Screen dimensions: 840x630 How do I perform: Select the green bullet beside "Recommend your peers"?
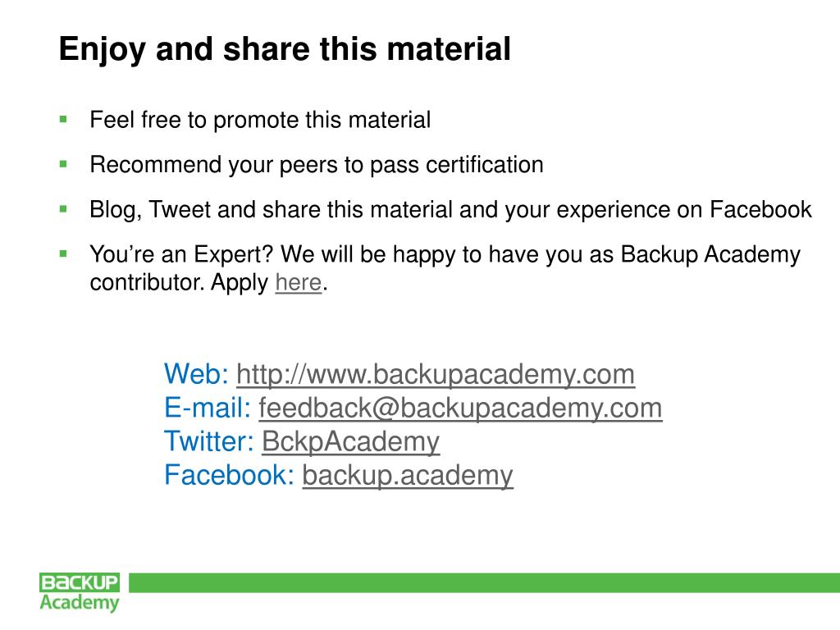(63, 164)
